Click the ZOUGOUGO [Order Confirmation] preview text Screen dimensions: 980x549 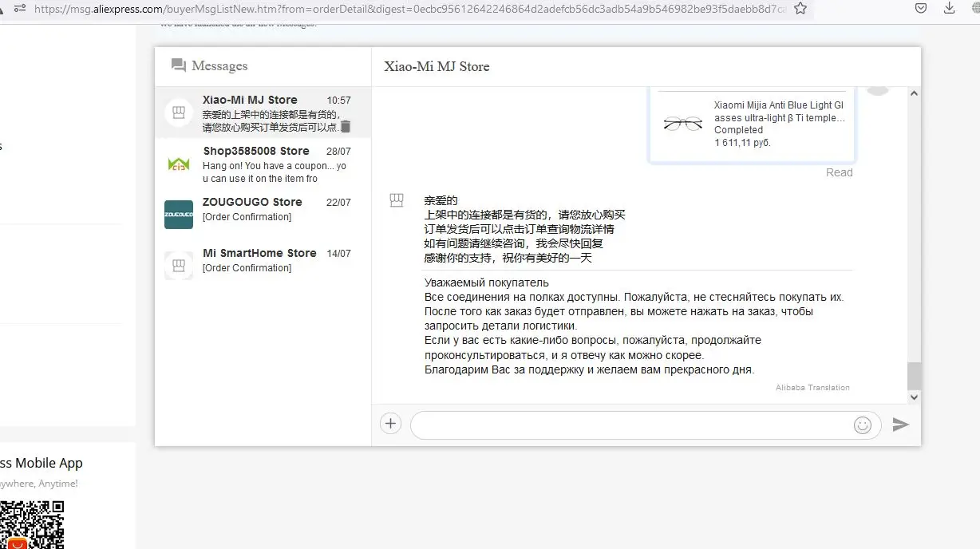[247, 217]
